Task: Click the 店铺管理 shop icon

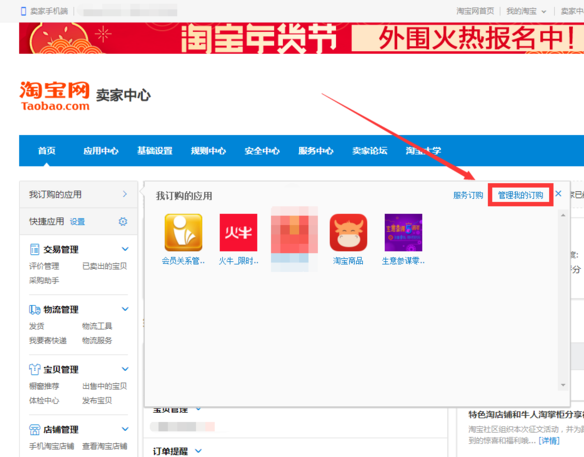Action: point(35,429)
